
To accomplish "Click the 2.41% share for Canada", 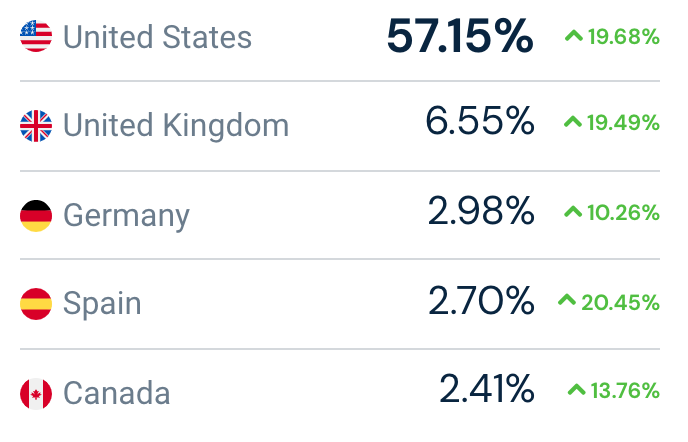I will [x=487, y=388].
